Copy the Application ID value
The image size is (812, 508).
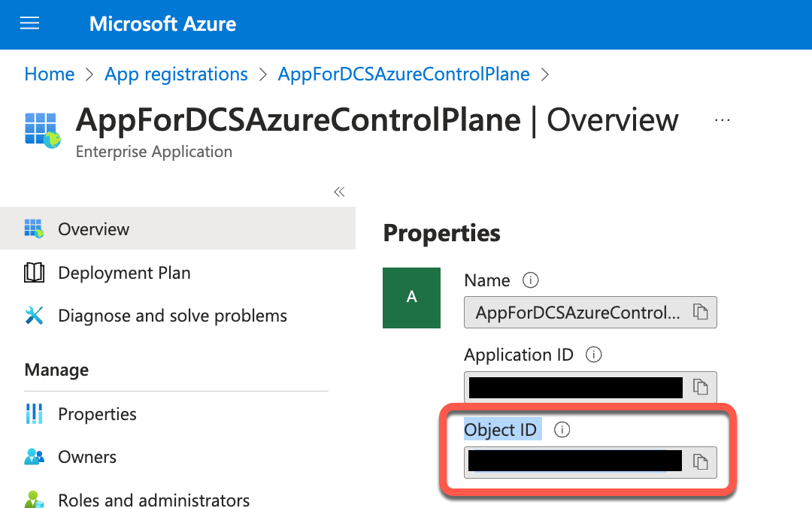pyautogui.click(x=701, y=387)
